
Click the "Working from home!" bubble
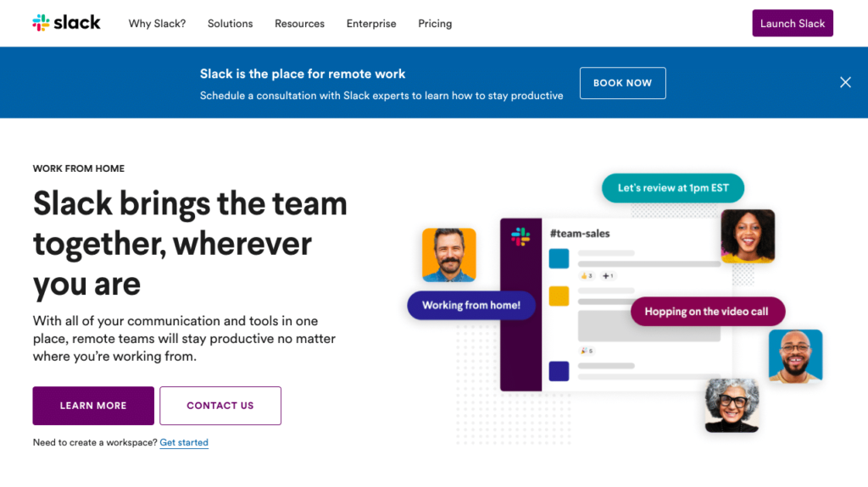point(471,306)
